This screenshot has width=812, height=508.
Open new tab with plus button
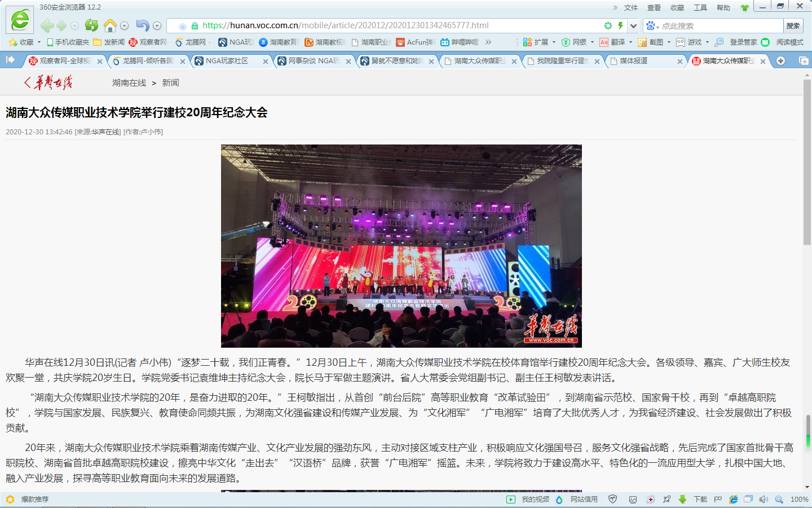click(x=780, y=61)
